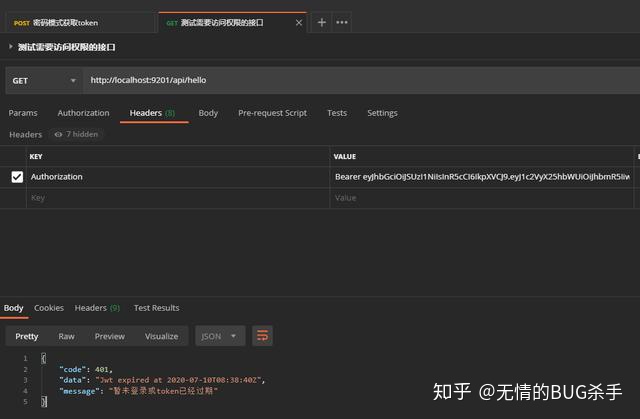This screenshot has width=640, height=419.
Task: Uncheck the Authorization header checkbox
Action: [17, 177]
